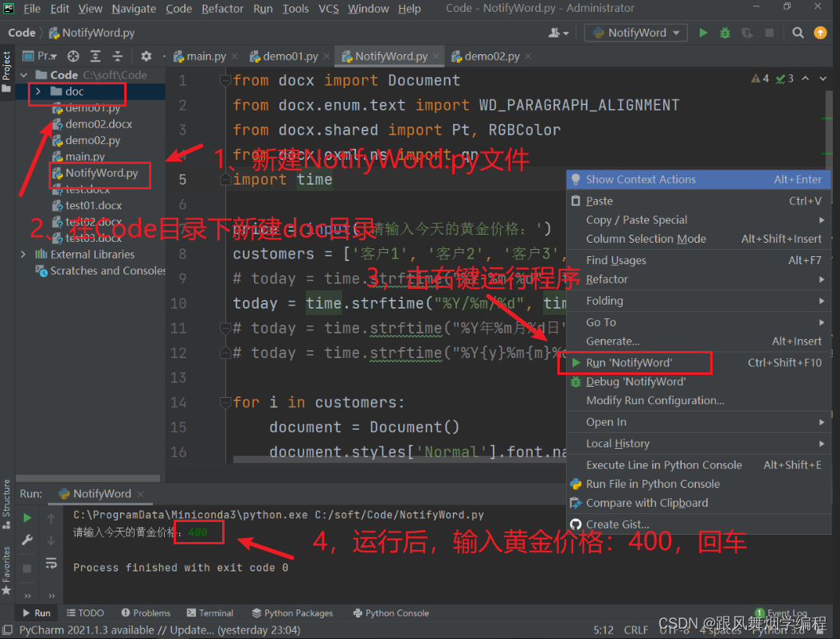This screenshot has width=840, height=639.
Task: Click CRLF line separator in status bar
Action: pyautogui.click(x=636, y=630)
